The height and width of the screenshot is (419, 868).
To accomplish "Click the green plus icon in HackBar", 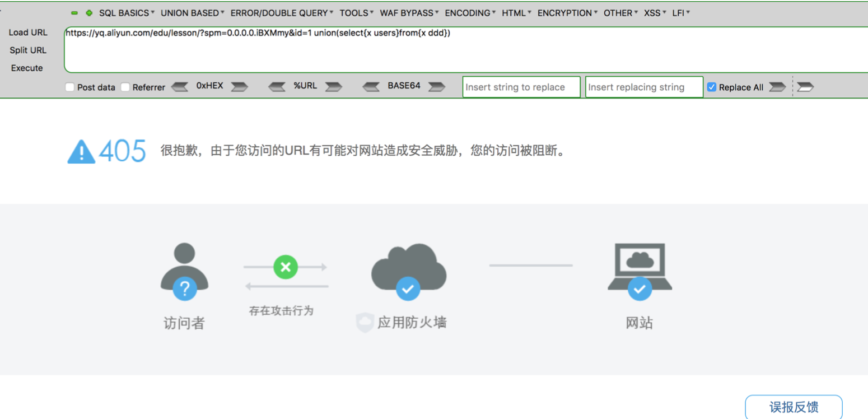I will 88,13.
